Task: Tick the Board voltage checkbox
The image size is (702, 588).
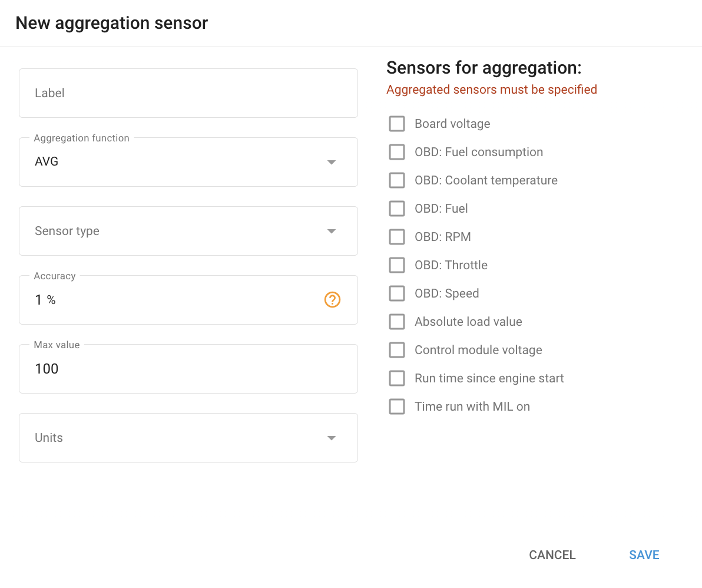Action: tap(397, 124)
